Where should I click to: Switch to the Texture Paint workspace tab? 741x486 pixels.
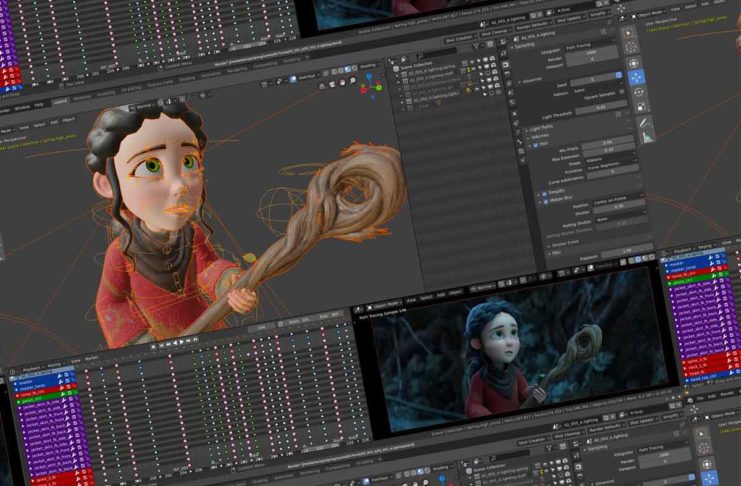tap(159, 85)
